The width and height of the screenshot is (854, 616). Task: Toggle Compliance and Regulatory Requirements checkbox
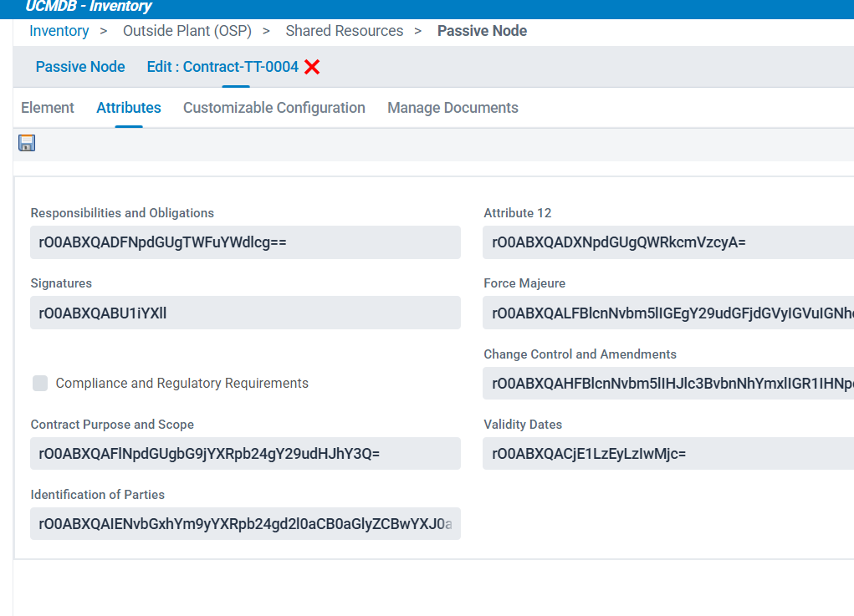click(40, 384)
